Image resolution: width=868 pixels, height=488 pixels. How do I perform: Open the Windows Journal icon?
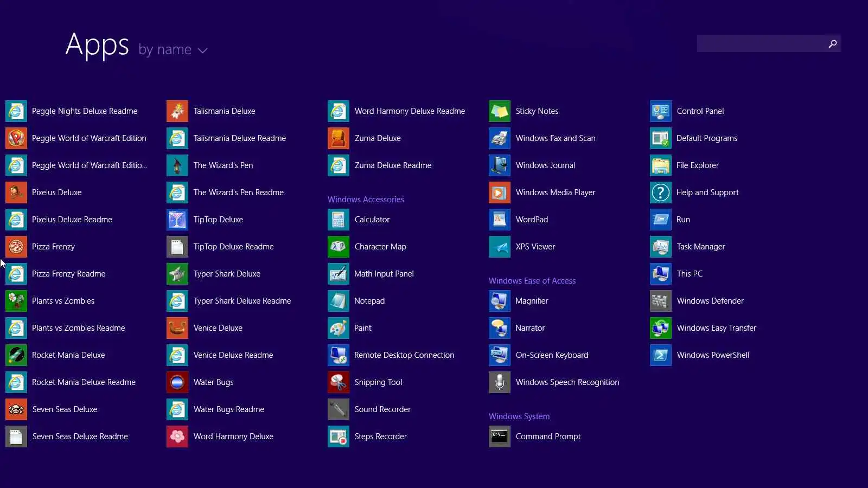click(500, 165)
